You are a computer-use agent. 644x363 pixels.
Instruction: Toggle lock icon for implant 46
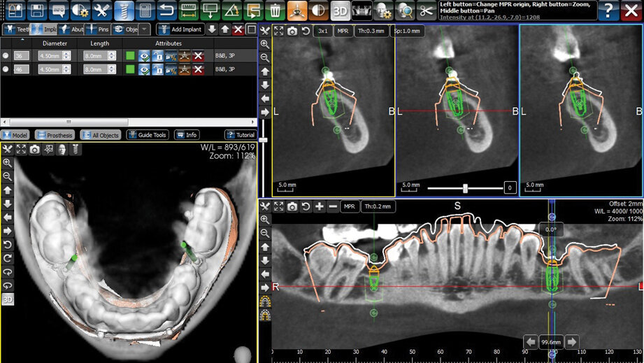(157, 69)
